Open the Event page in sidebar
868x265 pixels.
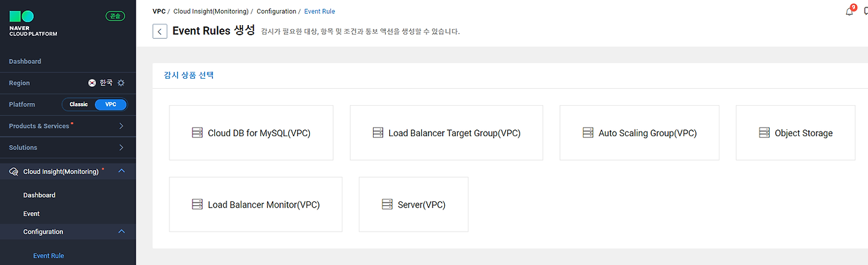point(31,213)
